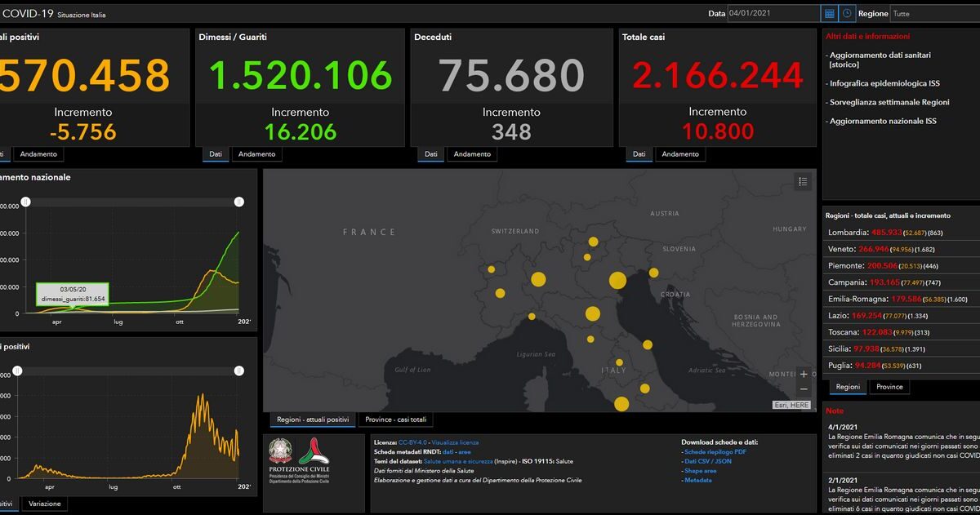Switch to Andamento tab under Dimessi / Guariti
Viewport: 980px width, 515px height.
pyautogui.click(x=256, y=154)
